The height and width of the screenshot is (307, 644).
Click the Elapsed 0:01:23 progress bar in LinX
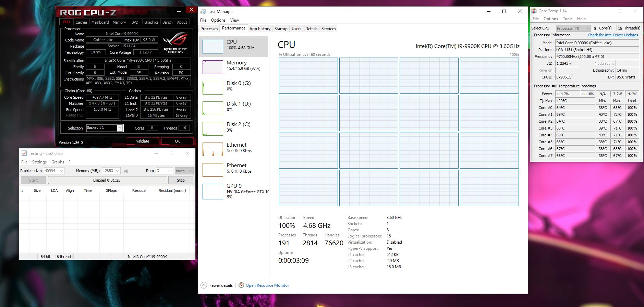(x=107, y=180)
